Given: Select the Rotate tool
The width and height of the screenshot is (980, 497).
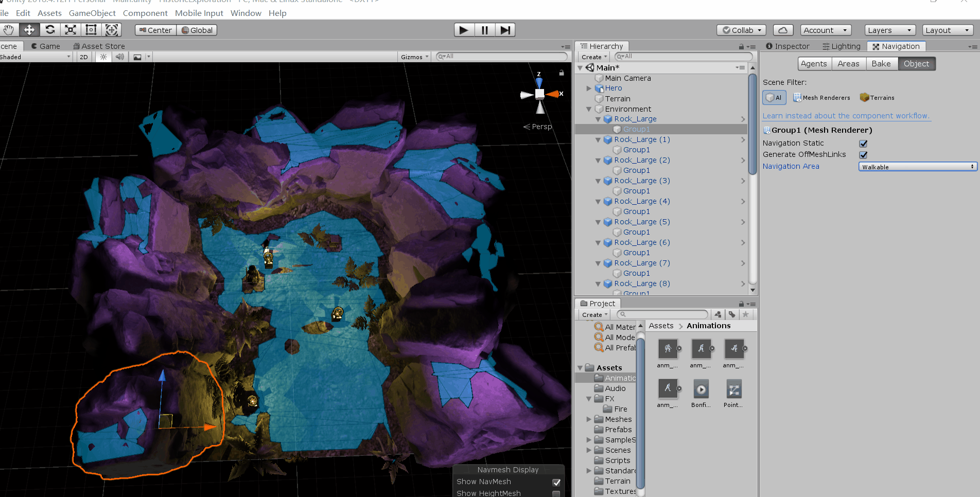Looking at the screenshot, I should 50,30.
